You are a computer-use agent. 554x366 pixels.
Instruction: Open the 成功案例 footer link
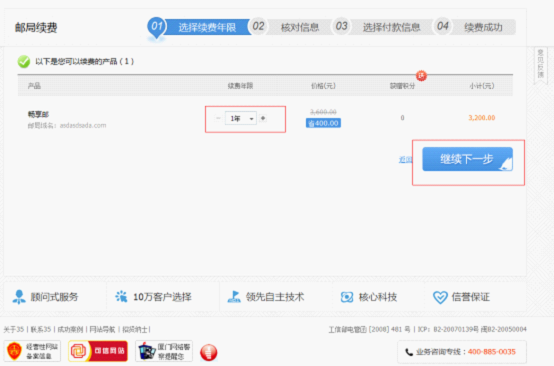point(70,329)
